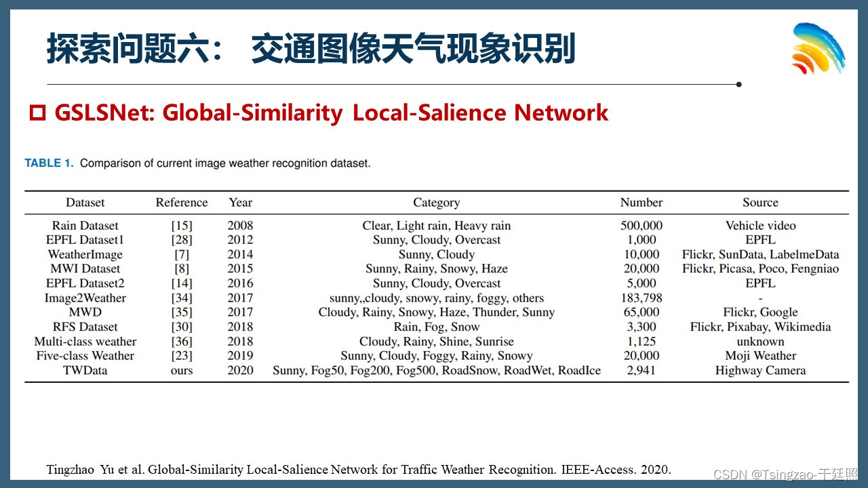Select the GSLSNet subtitle heading
Image resolution: width=868 pixels, height=488 pixels.
point(331,113)
